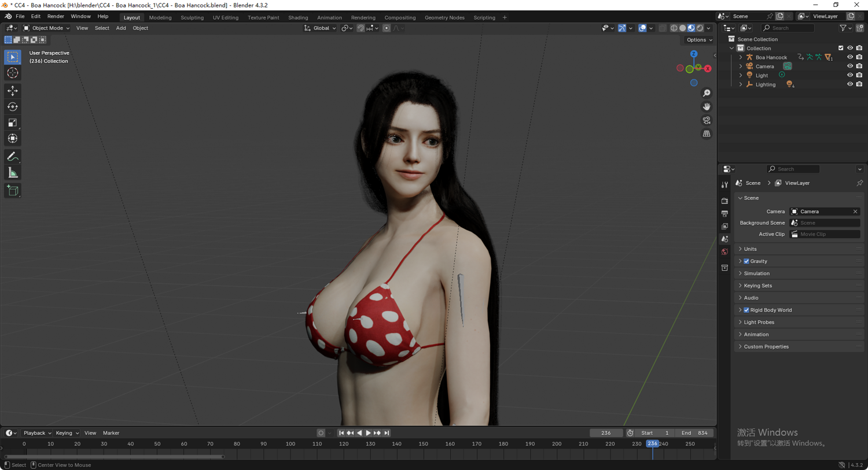
Task: Open the World properties tab
Action: click(x=724, y=252)
